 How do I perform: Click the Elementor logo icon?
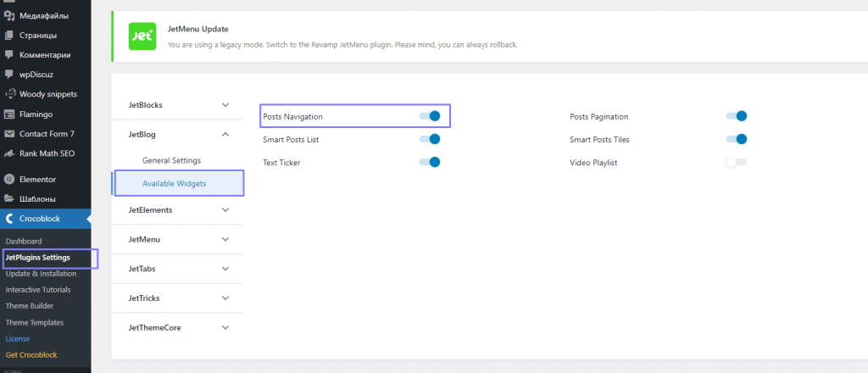8,180
